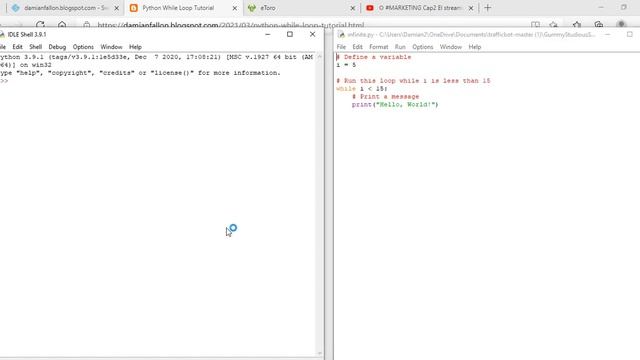This screenshot has height=360, width=640.
Task: Click the infinite.py editor title bar icon
Action: (341, 35)
